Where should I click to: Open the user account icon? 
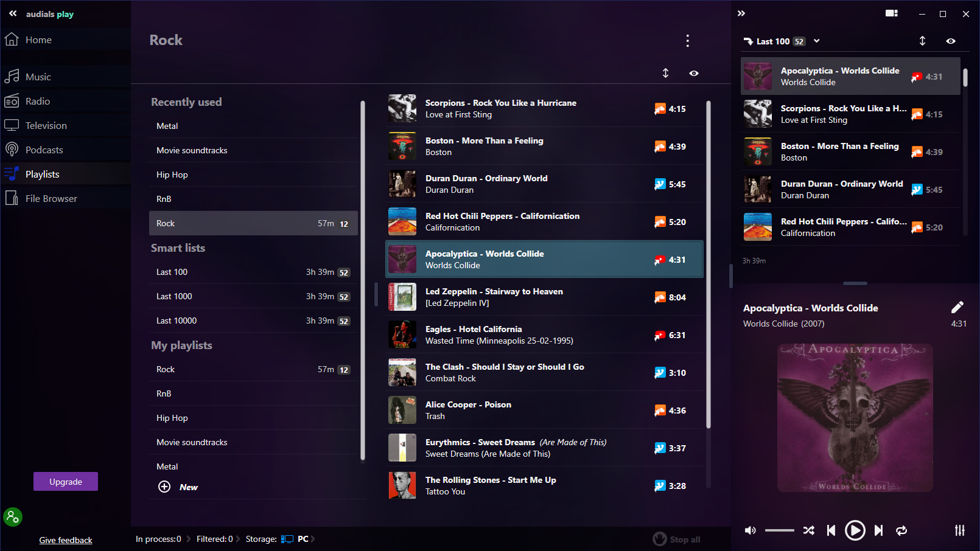click(x=13, y=517)
